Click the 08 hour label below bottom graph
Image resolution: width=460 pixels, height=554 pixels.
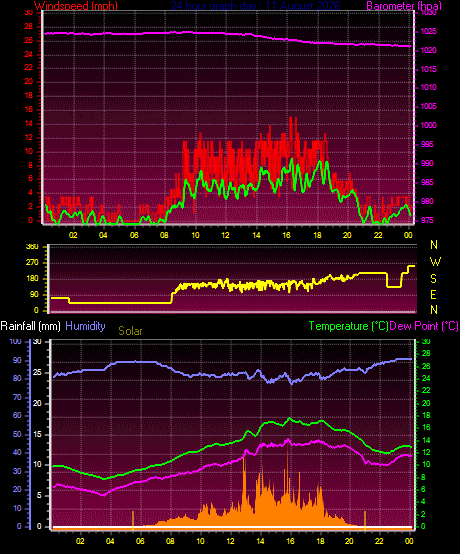170,541
